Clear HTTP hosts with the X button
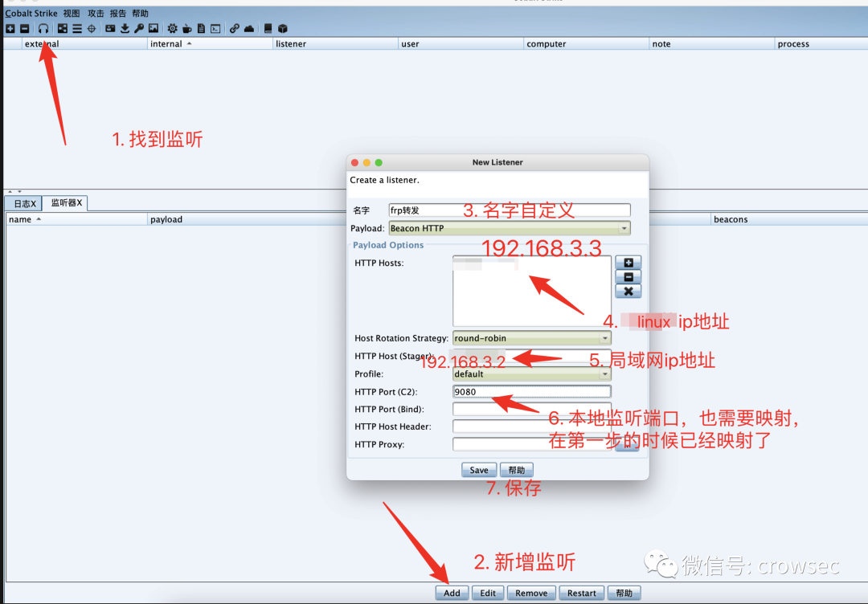 628,292
